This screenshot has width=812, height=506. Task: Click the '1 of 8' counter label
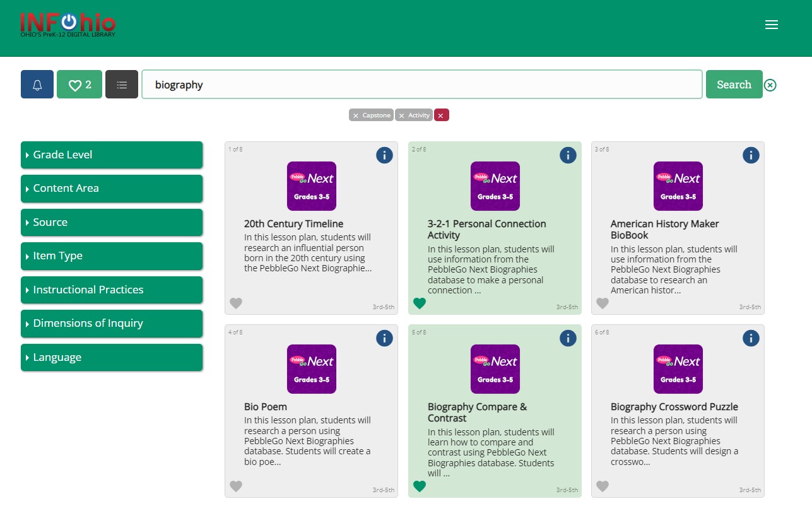click(235, 150)
